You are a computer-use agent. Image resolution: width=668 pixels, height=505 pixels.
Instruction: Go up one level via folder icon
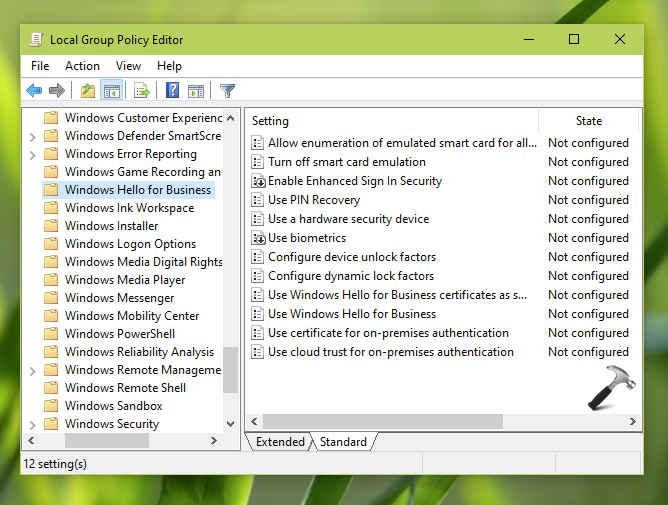click(x=88, y=91)
